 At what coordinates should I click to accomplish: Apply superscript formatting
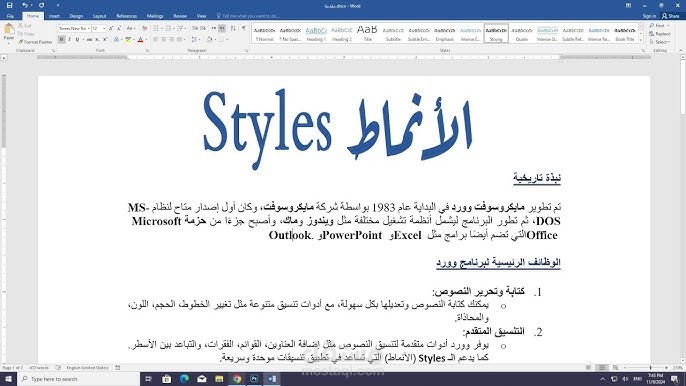coord(105,40)
